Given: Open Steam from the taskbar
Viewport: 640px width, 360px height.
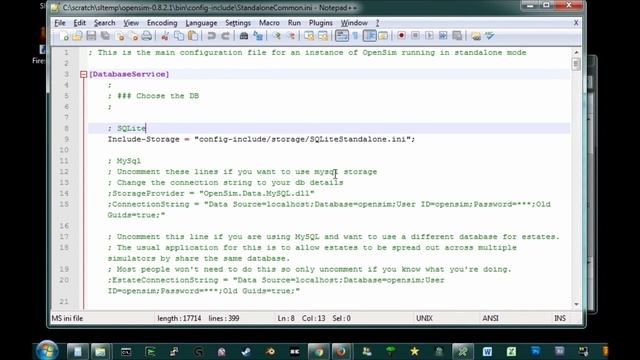Looking at the screenshot, I should (246, 351).
